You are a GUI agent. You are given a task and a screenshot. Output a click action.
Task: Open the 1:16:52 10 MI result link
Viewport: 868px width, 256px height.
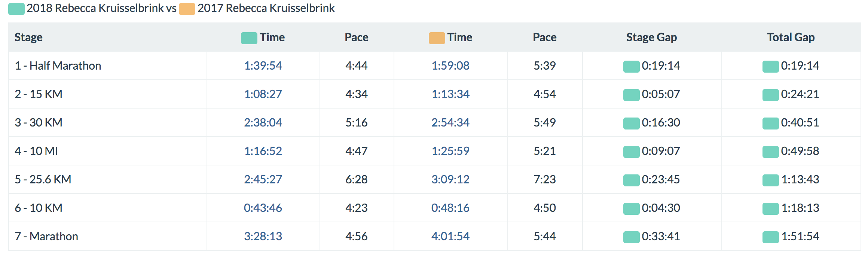(263, 151)
